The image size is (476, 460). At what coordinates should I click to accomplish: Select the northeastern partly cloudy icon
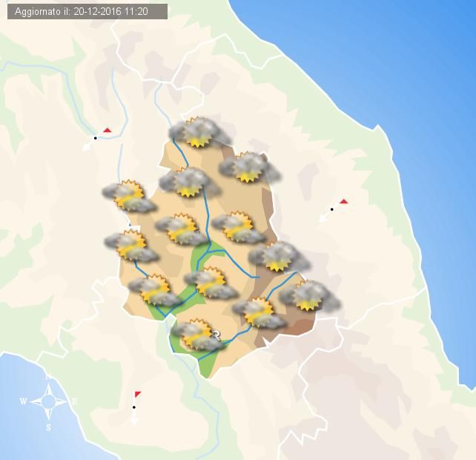[248, 168]
